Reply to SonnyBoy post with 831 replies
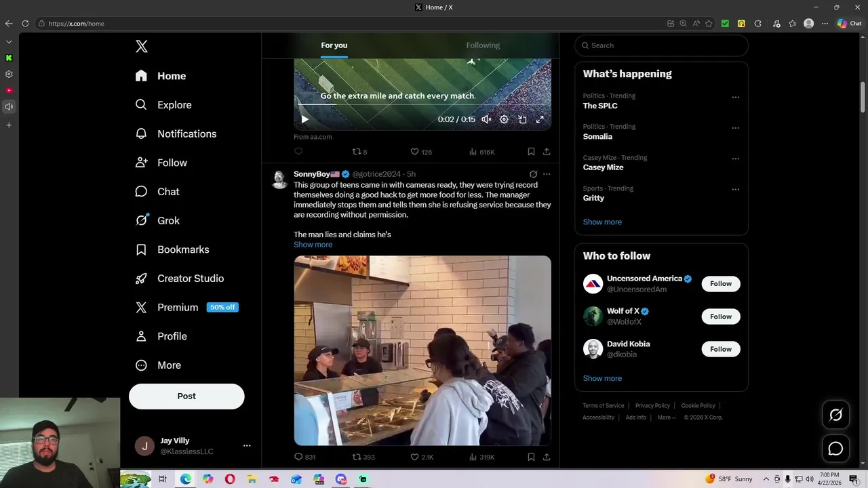The width and height of the screenshot is (868, 488). pos(304,457)
